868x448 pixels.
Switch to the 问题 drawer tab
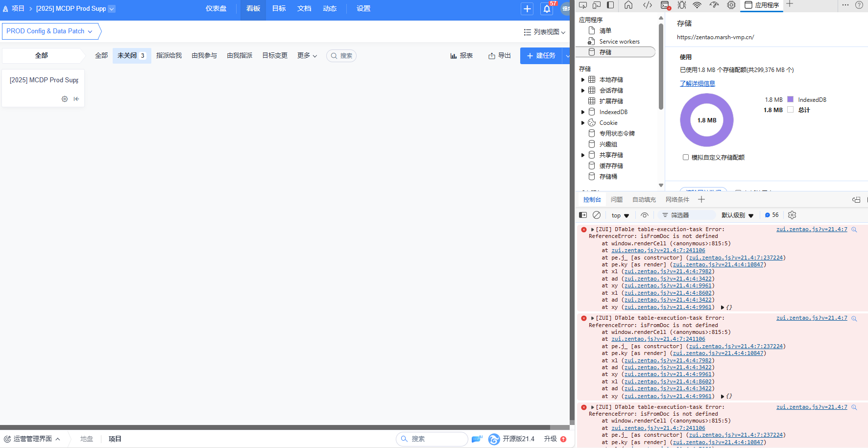coord(617,199)
